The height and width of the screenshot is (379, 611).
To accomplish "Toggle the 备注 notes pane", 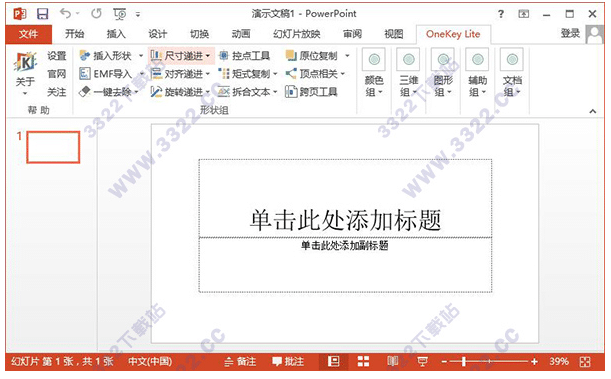I will click(241, 361).
